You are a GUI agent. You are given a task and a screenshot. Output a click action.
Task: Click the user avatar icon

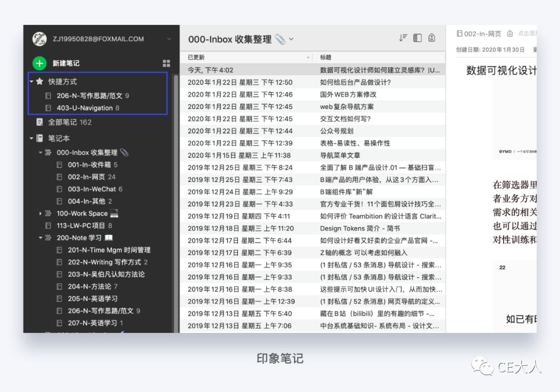coord(39,39)
